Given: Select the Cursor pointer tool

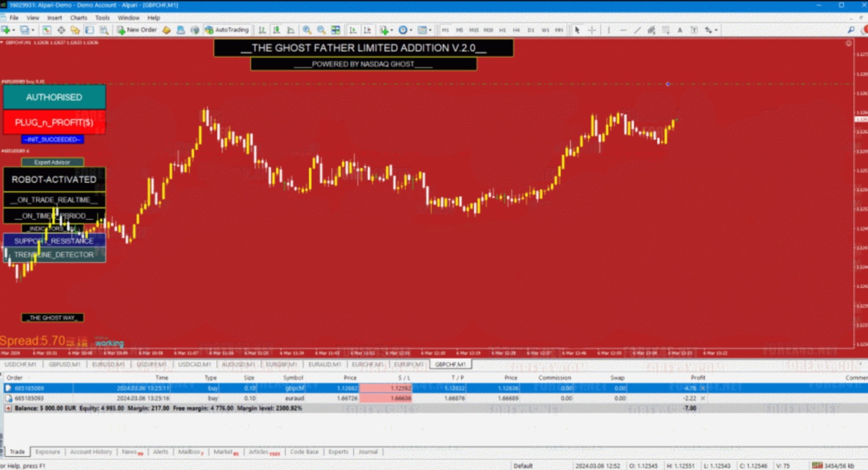Looking at the screenshot, I should 577,30.
